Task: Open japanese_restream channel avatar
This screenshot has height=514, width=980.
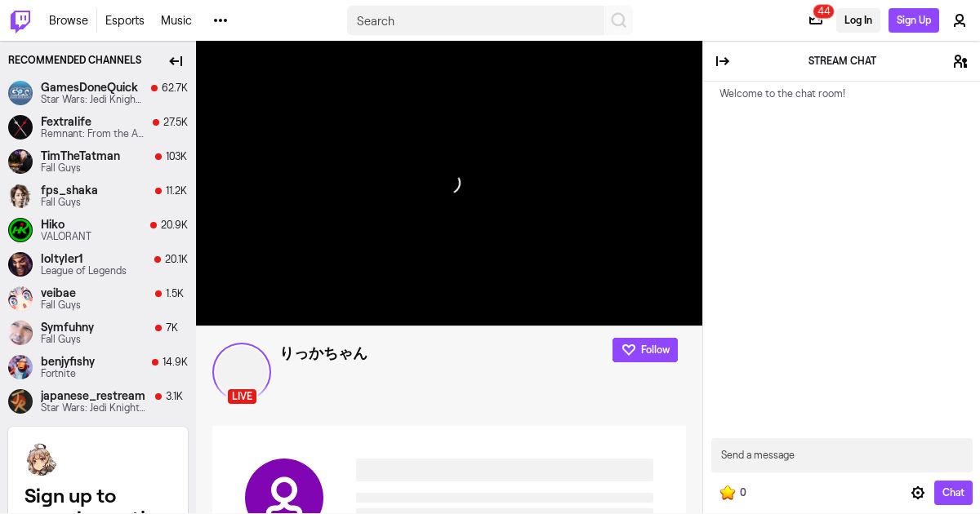Action: click(20, 401)
